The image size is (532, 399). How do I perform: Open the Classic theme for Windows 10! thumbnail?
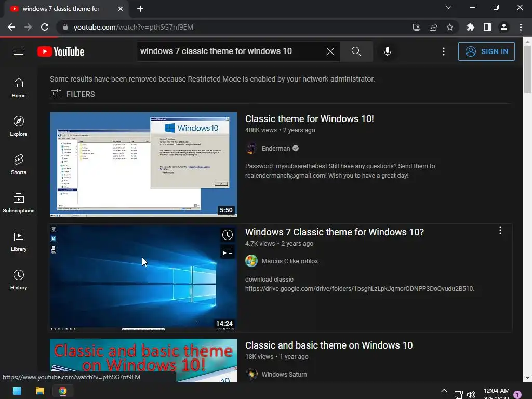pyautogui.click(x=143, y=165)
